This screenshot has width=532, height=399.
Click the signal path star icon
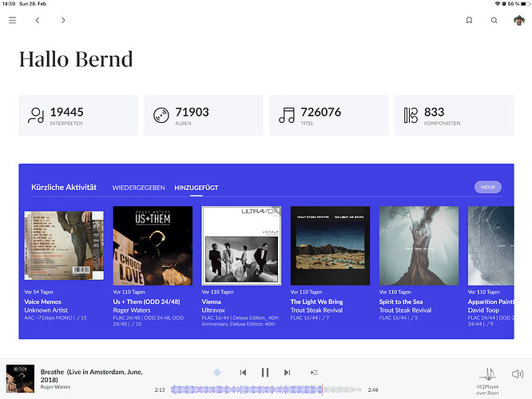coord(217,373)
